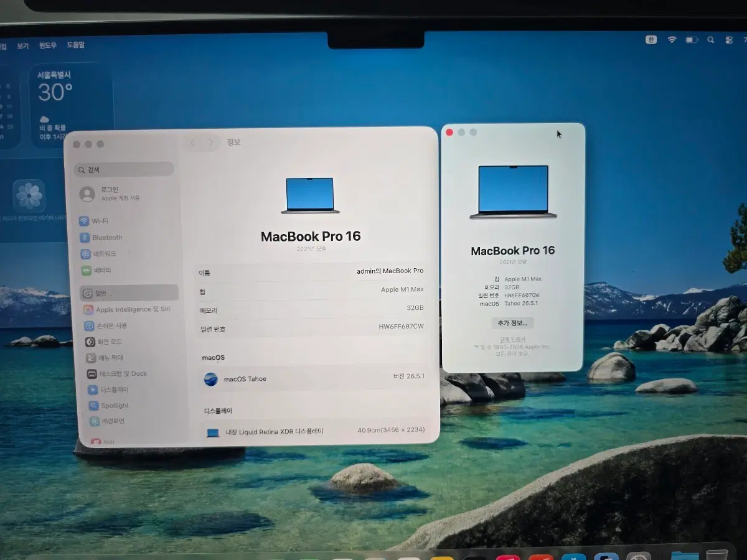Open Spotlight search from menu bar
The height and width of the screenshot is (560, 747).
tap(711, 40)
